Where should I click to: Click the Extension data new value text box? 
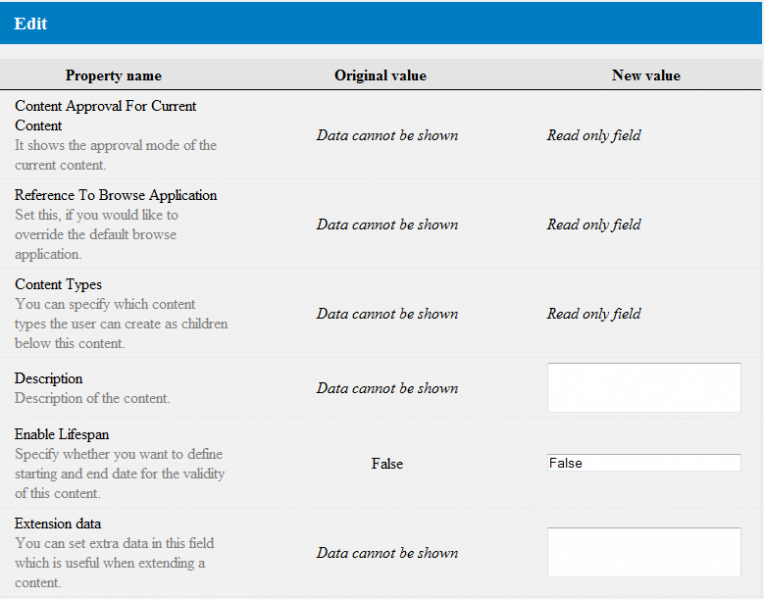pyautogui.click(x=644, y=552)
